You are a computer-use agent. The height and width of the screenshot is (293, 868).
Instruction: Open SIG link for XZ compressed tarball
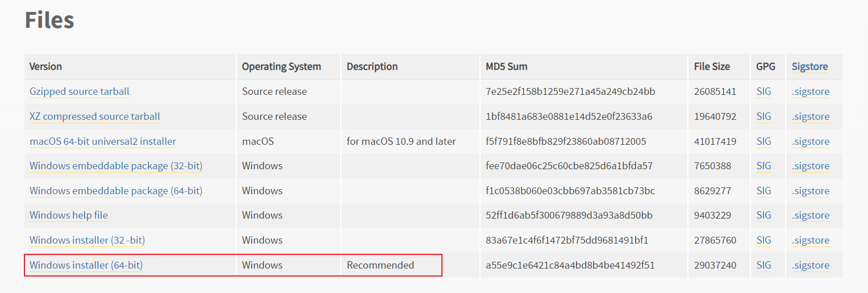(x=763, y=116)
